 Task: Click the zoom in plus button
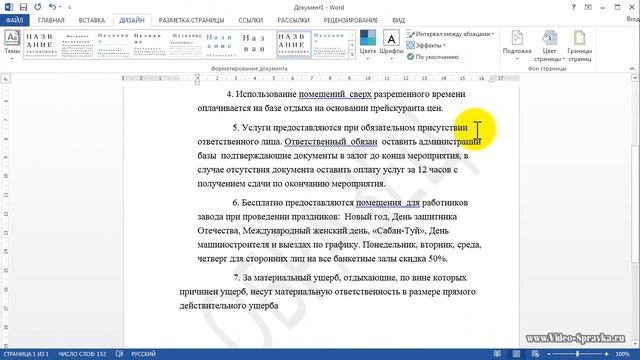pos(607,354)
